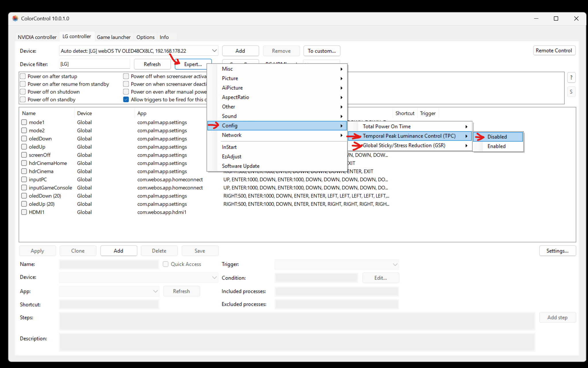This screenshot has height=368, width=588.
Task: Open the Network submenu
Action: (x=277, y=135)
